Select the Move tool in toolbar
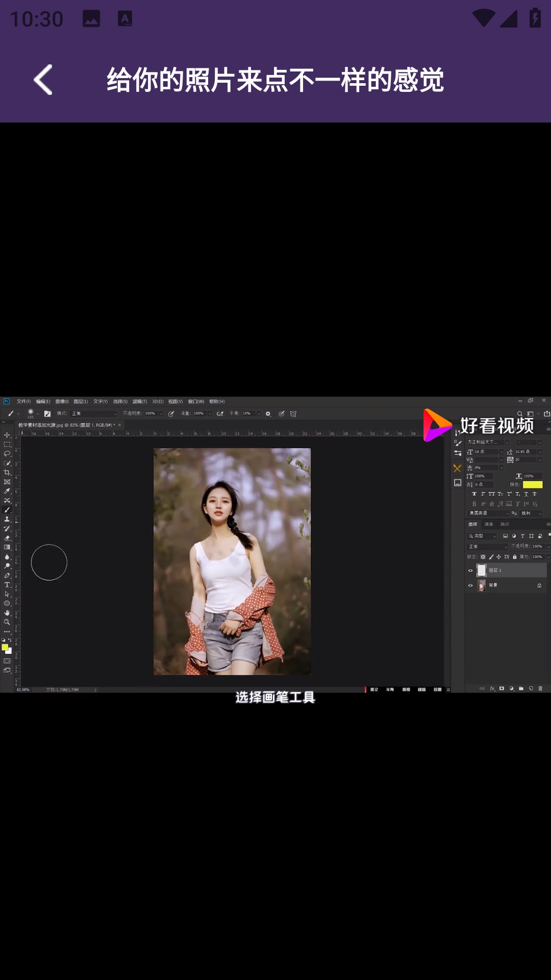This screenshot has width=551, height=980. pos(7,435)
